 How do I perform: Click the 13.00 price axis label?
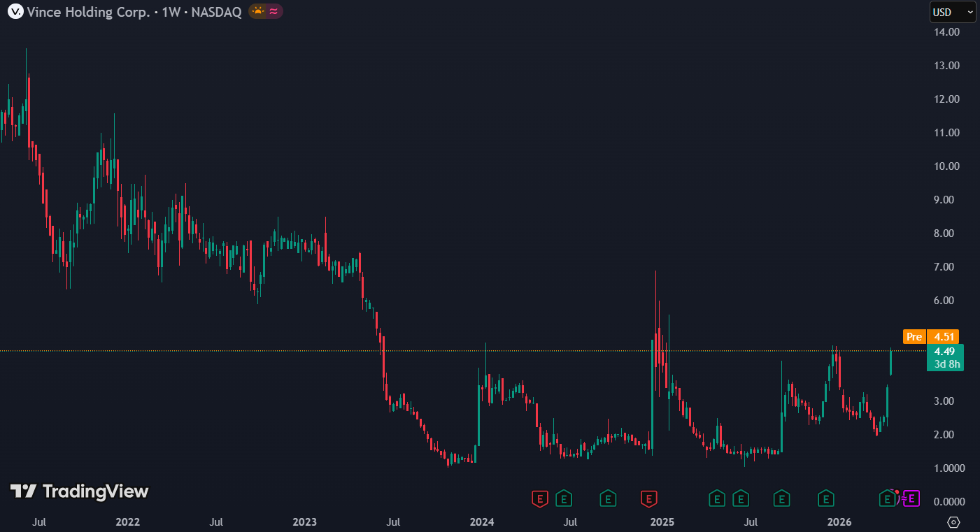[x=946, y=66]
